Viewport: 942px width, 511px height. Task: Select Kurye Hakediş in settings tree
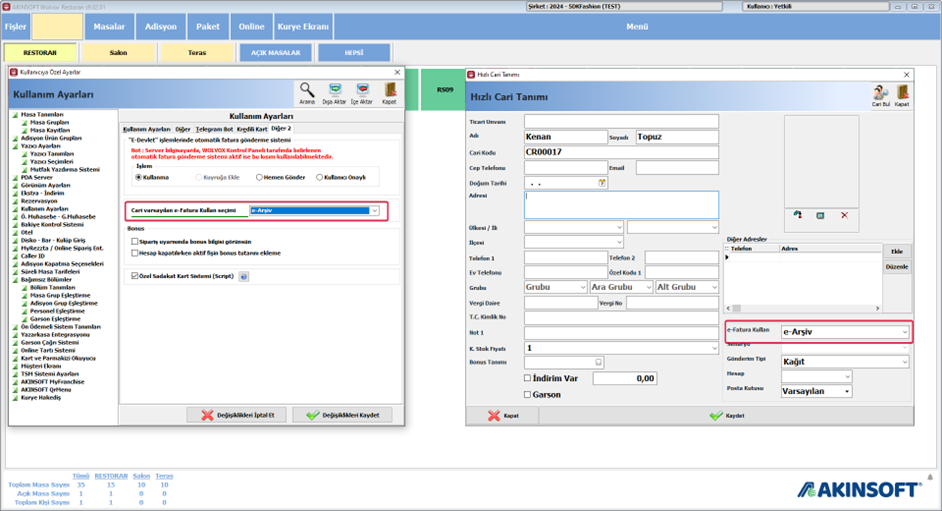pos(40,398)
